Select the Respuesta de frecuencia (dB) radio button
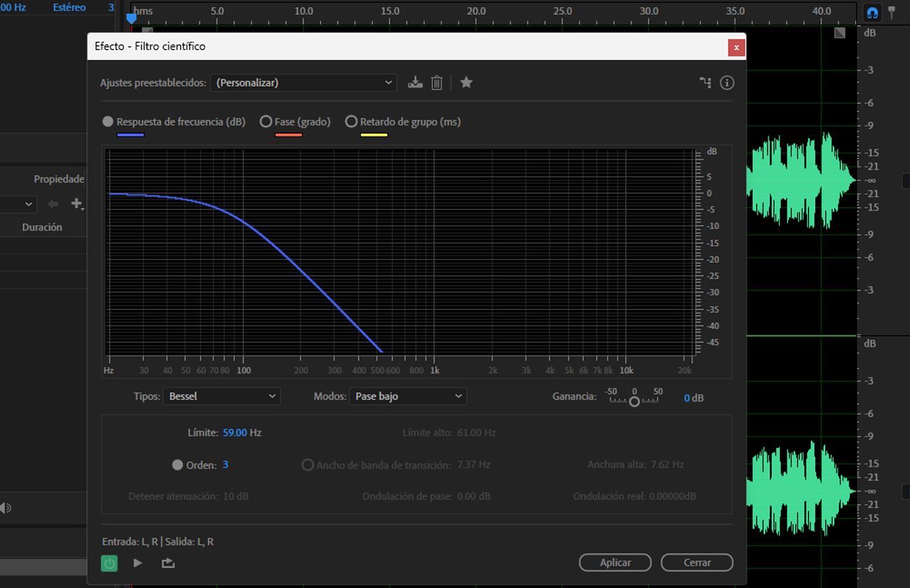The width and height of the screenshot is (910, 588). tap(108, 121)
